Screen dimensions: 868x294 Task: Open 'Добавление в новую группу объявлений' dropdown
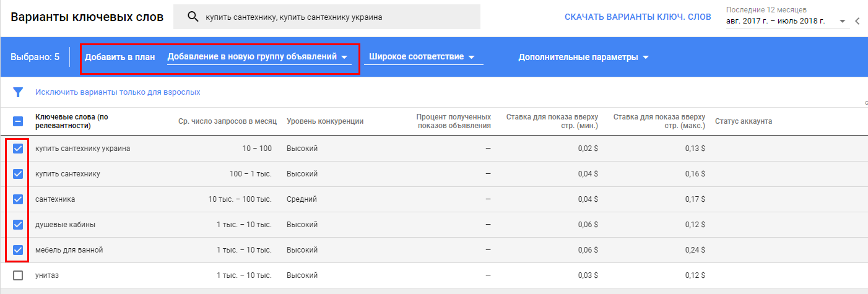click(259, 57)
